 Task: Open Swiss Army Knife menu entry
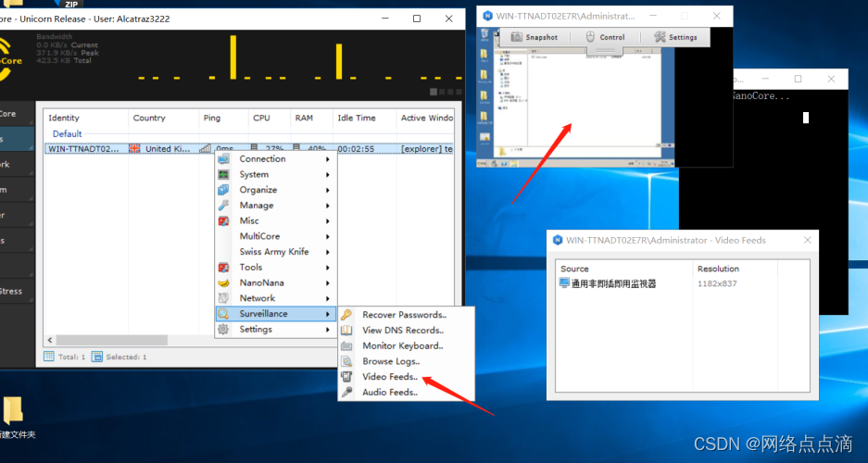(275, 252)
